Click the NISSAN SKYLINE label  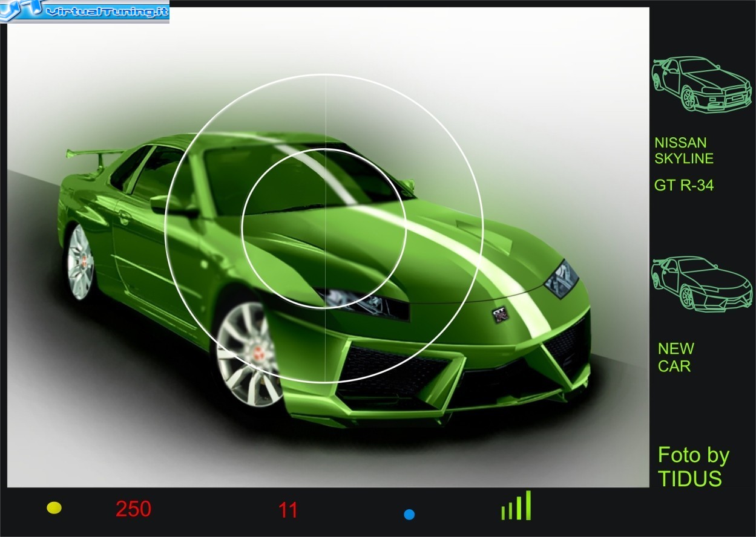click(684, 151)
